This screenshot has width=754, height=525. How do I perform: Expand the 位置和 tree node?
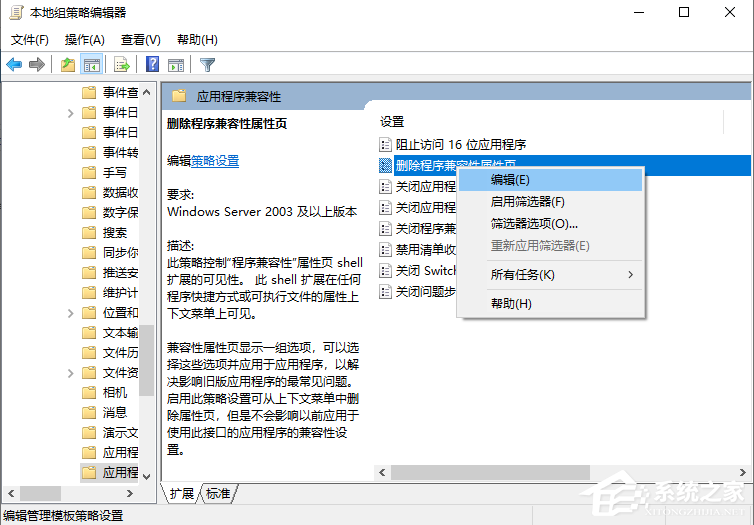pos(71,313)
